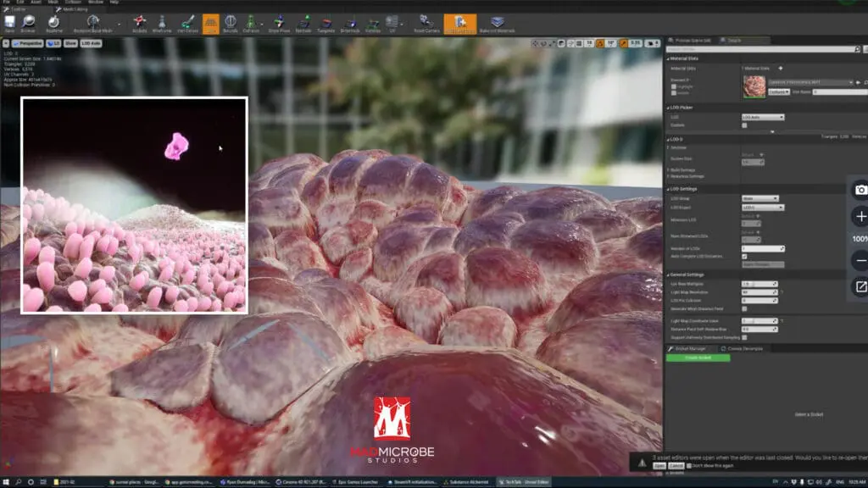
Task: Open the LOD Auto dropdown in LOD Picker
Action: click(x=763, y=117)
